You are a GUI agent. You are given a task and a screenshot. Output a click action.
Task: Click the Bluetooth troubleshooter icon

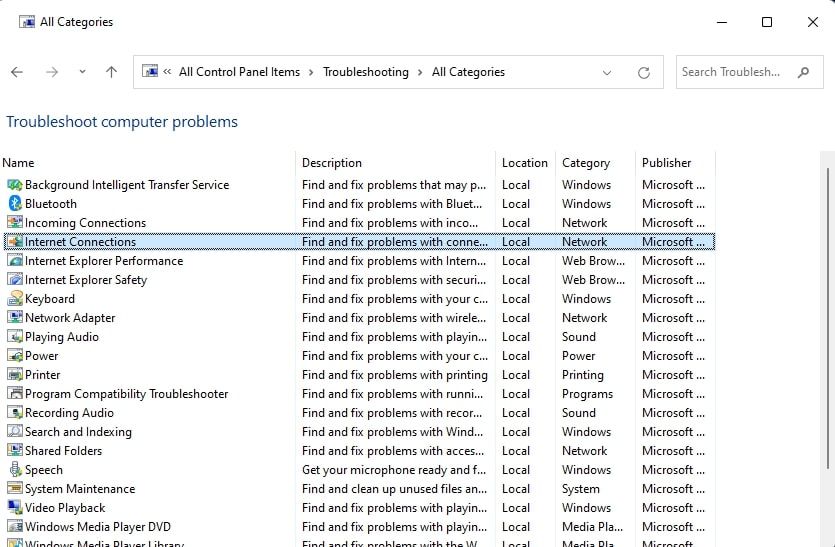coord(14,203)
